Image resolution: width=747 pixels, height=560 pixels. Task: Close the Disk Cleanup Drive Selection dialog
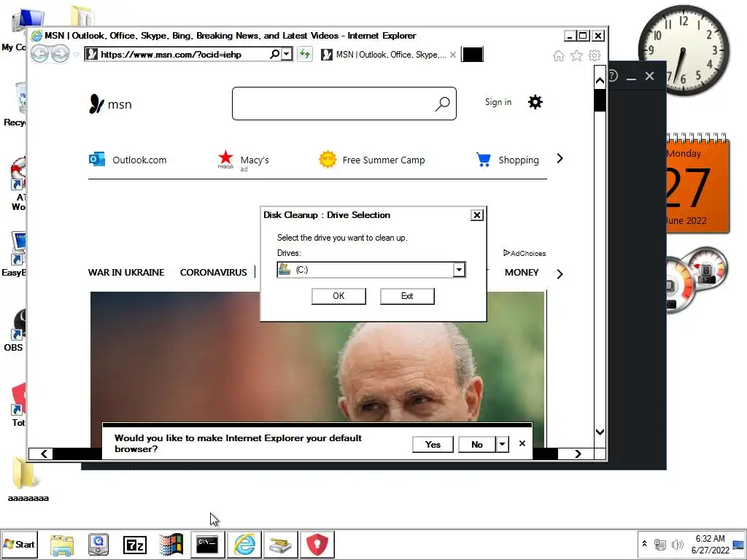477,215
